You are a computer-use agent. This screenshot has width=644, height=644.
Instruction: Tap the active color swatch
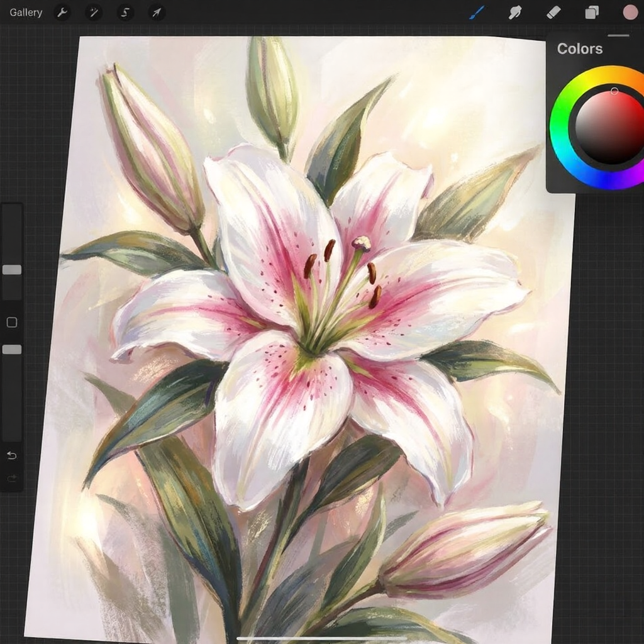629,13
